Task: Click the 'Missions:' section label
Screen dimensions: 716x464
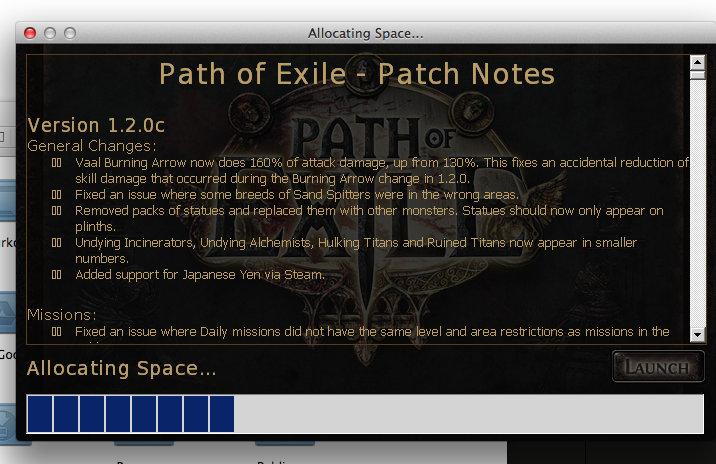Action: tap(62, 315)
